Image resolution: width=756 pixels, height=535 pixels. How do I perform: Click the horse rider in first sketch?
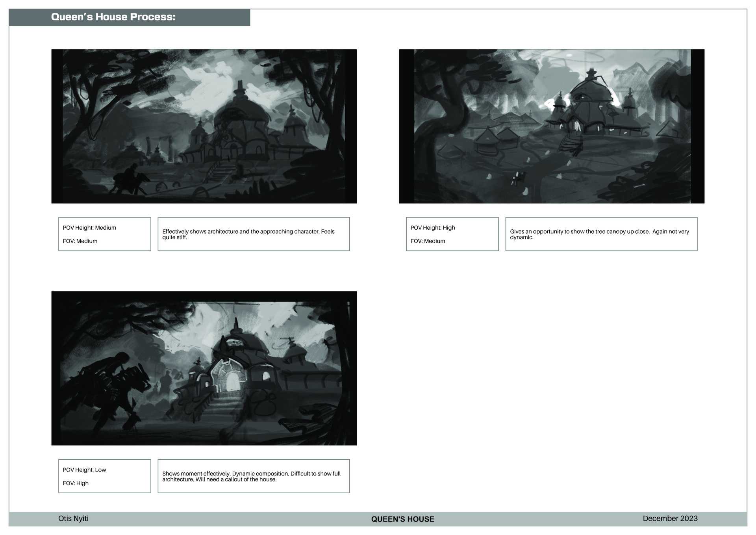point(130,179)
